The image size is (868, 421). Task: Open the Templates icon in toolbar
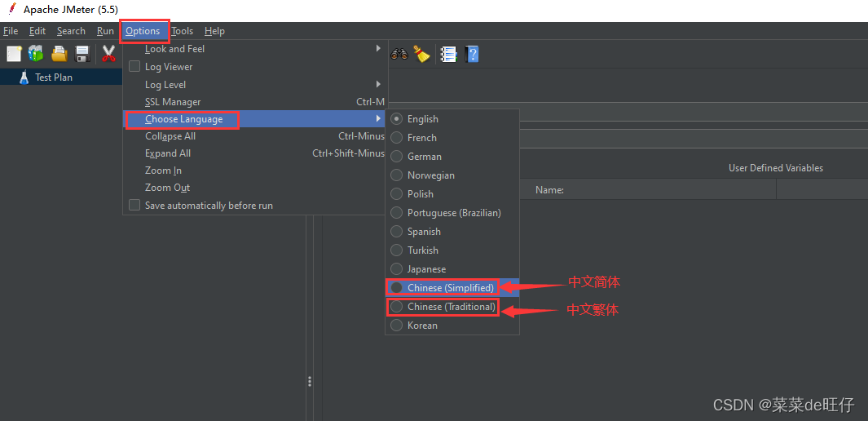click(x=36, y=54)
